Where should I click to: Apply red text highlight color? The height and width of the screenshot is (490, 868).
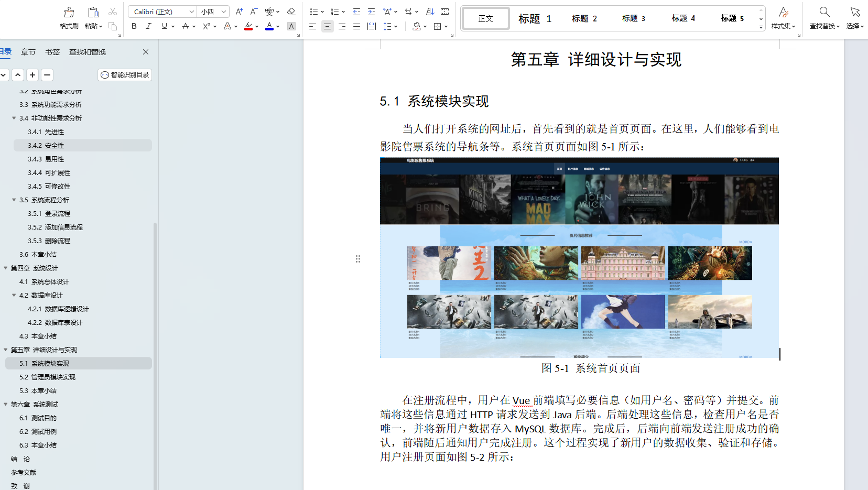click(x=248, y=26)
